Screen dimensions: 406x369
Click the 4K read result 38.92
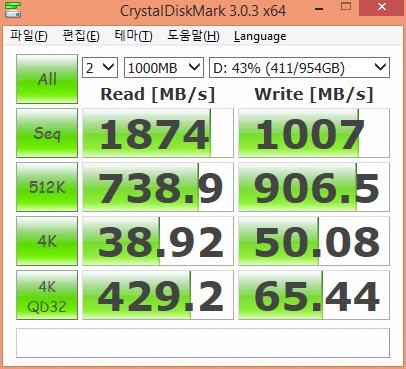coord(158,241)
